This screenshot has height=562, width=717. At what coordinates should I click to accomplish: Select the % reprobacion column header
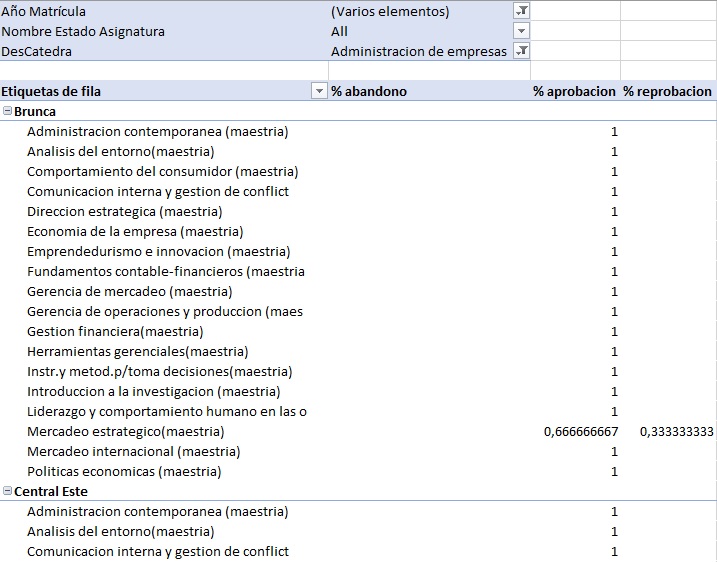[x=667, y=91]
